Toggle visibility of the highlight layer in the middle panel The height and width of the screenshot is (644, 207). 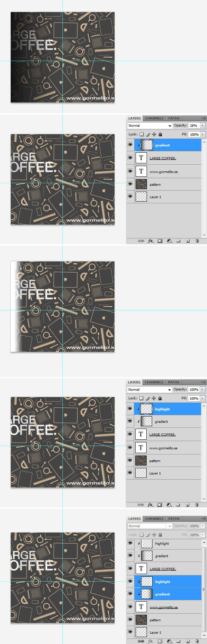click(x=130, y=409)
